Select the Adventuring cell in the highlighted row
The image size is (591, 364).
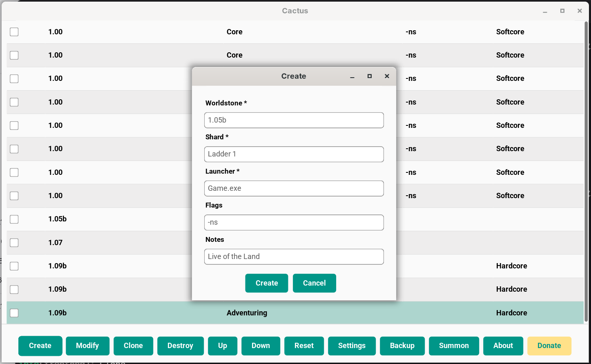247,313
